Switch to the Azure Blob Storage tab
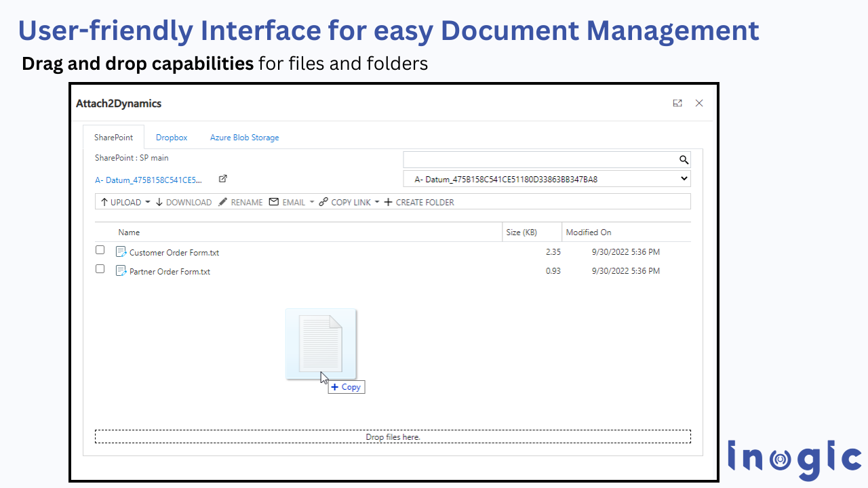The image size is (868, 488). [x=244, y=138]
